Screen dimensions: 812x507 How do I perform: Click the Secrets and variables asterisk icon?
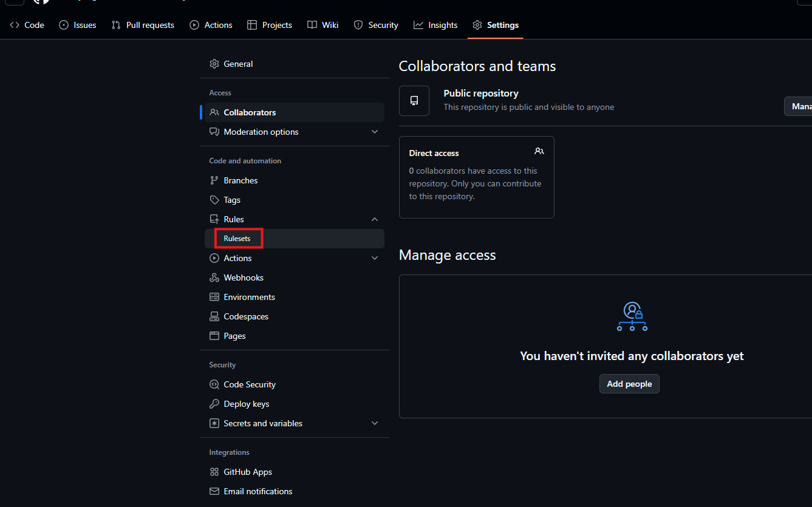pos(214,423)
